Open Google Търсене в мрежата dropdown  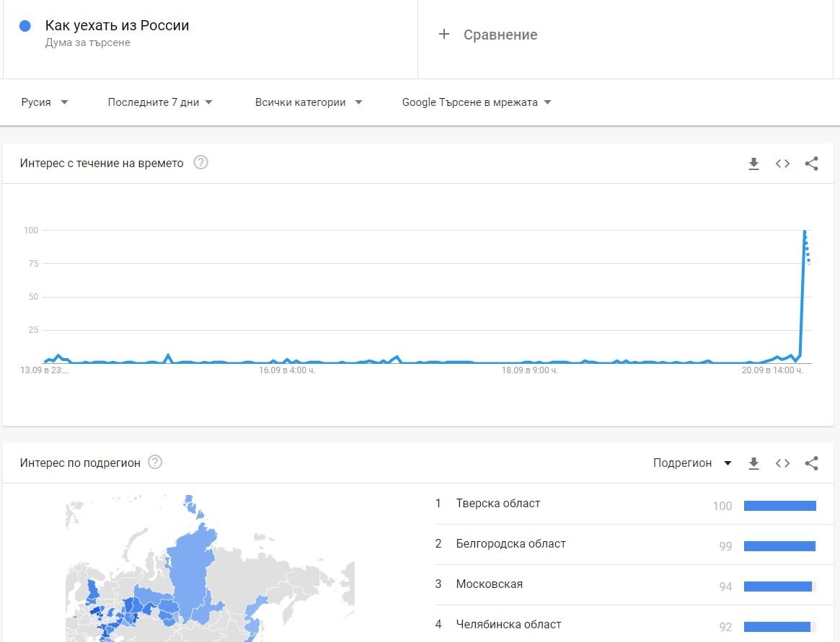click(x=476, y=102)
